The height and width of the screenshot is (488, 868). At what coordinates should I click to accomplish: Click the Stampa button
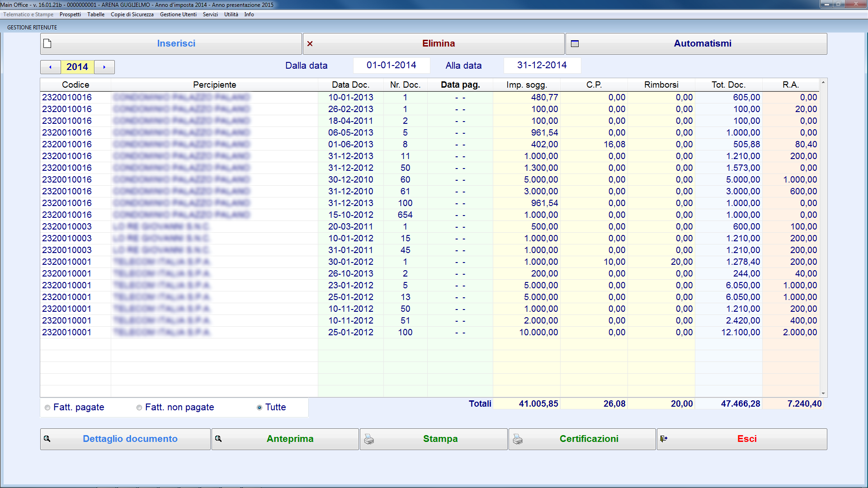click(x=434, y=439)
